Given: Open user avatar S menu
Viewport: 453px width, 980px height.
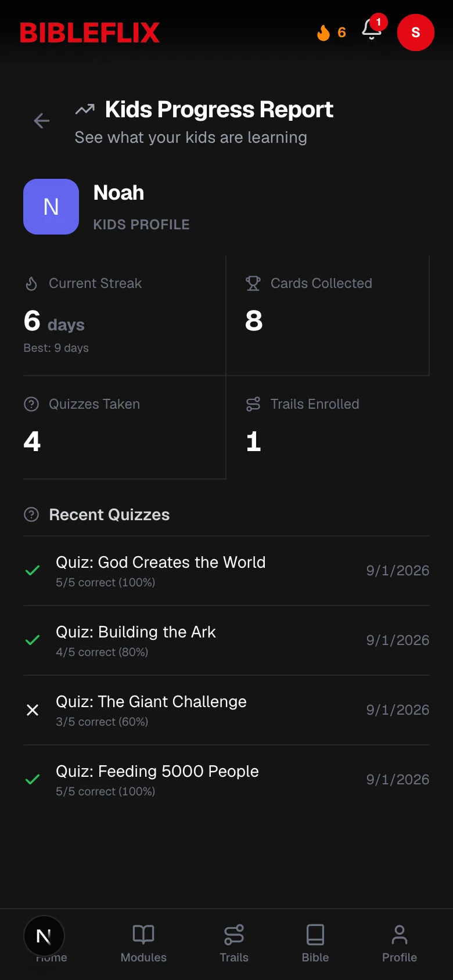Looking at the screenshot, I should coord(416,33).
